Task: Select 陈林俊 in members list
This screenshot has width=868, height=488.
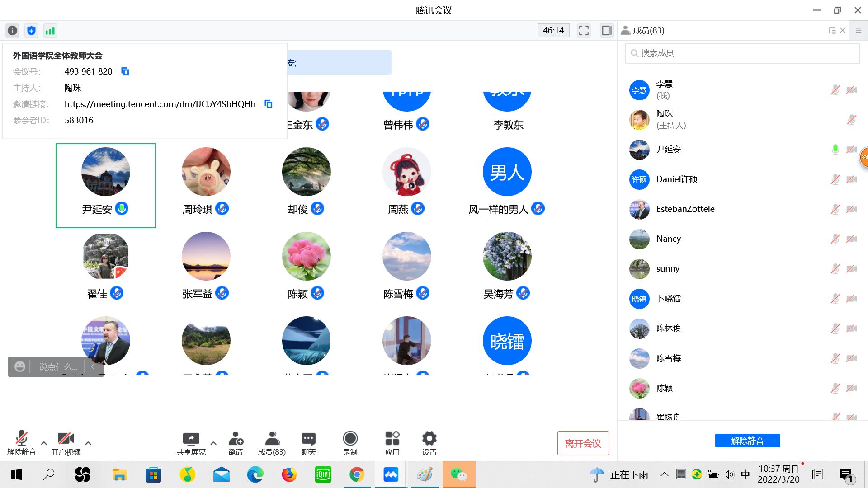Action: tap(742, 328)
